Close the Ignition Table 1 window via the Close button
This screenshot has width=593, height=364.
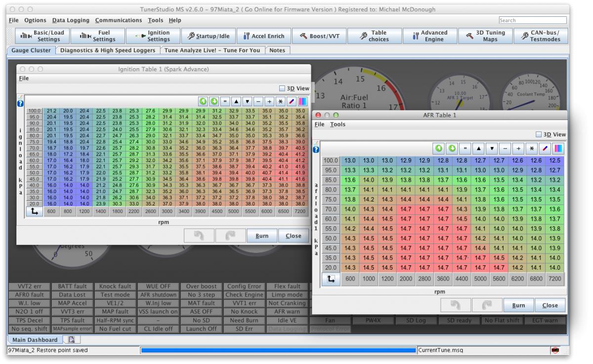click(x=294, y=236)
